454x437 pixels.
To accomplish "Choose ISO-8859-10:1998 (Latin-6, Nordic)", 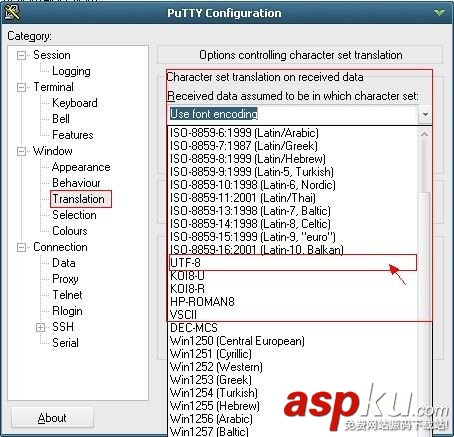I will tap(293, 185).
